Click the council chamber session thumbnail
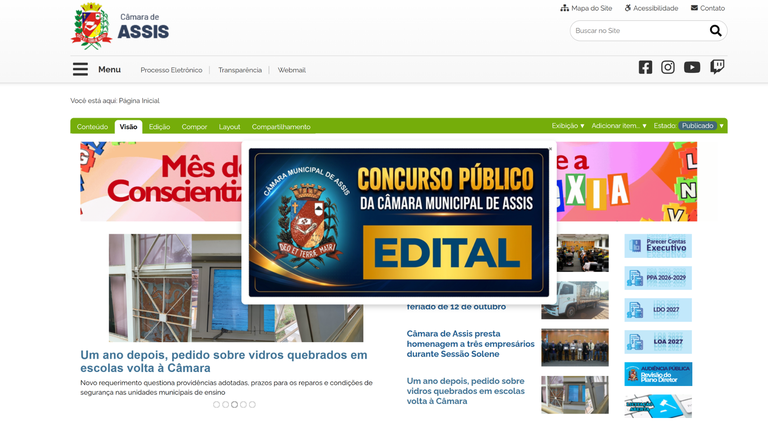 [583, 253]
